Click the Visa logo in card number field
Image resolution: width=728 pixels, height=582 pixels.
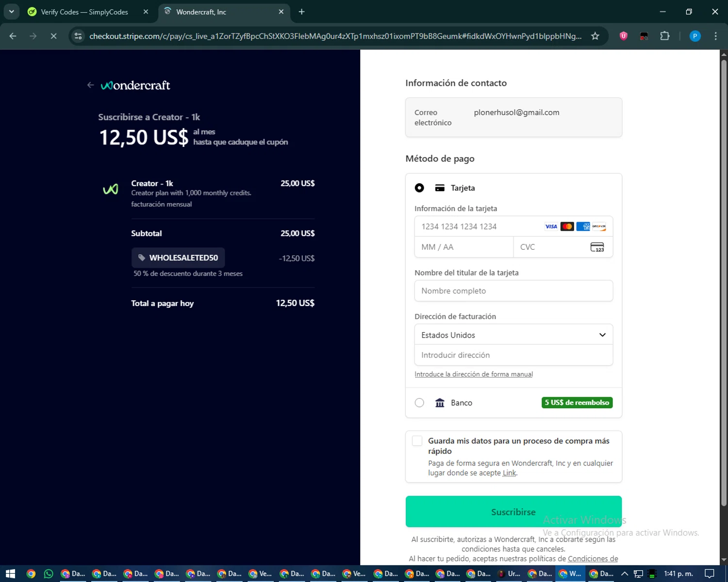(x=551, y=226)
